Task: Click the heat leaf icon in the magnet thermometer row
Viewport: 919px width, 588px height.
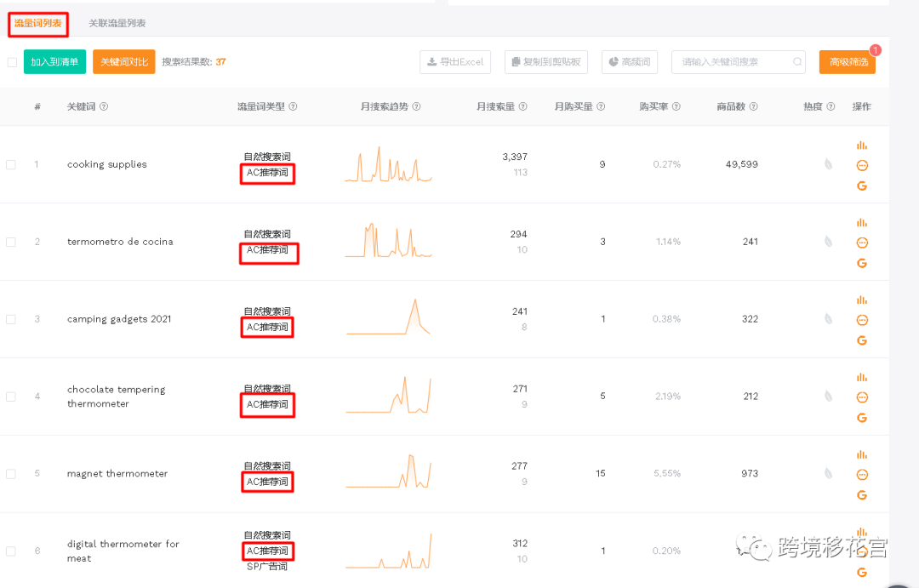Action: [x=826, y=473]
